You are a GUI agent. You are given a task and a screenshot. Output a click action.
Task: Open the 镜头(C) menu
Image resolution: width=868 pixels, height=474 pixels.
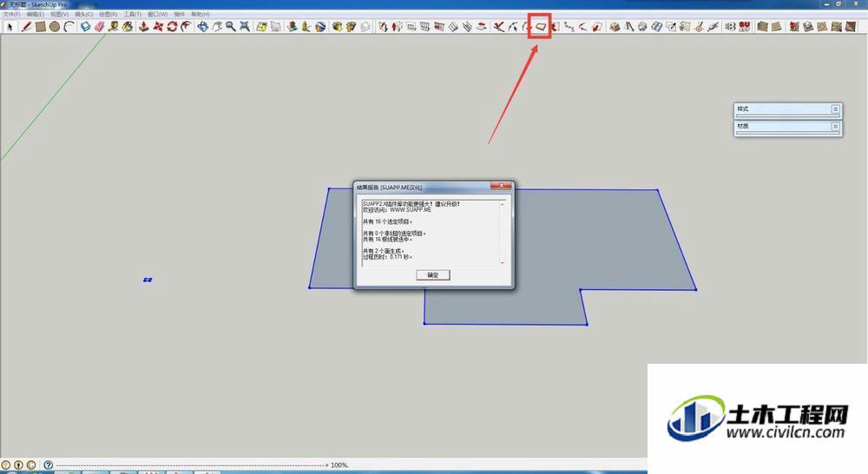tap(83, 14)
